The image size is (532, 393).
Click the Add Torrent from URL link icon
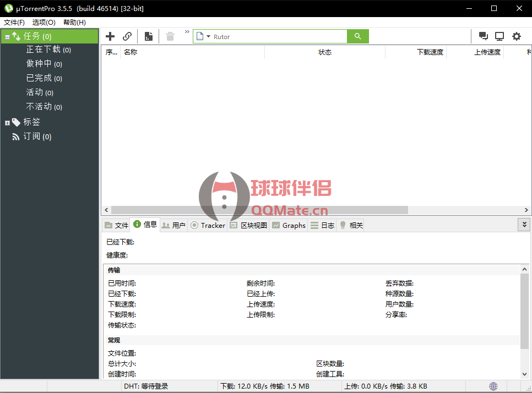(x=127, y=36)
